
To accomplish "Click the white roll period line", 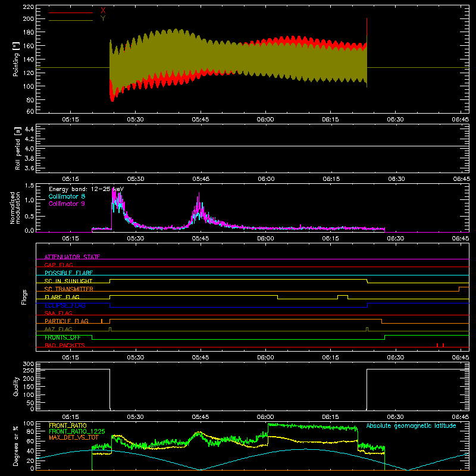I will pos(252,146).
